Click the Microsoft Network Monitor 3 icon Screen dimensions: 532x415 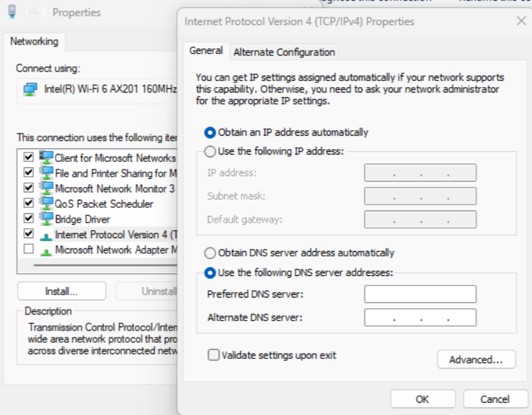point(46,188)
